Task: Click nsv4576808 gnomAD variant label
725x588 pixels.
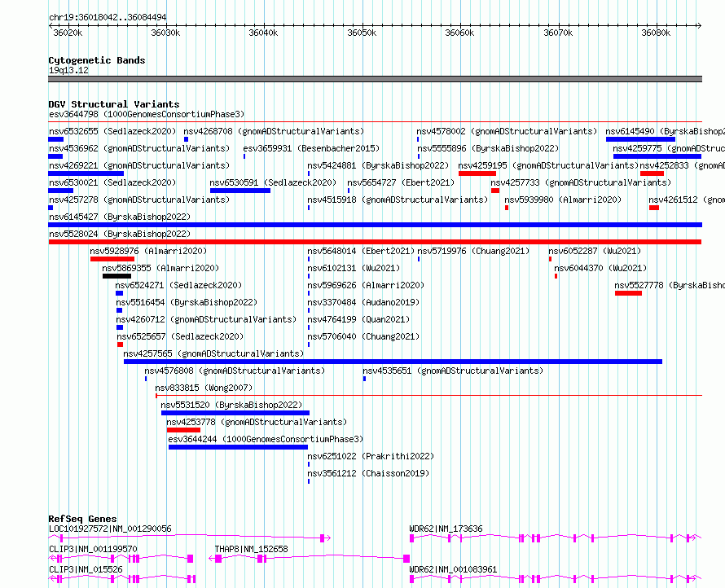Action: (235, 371)
